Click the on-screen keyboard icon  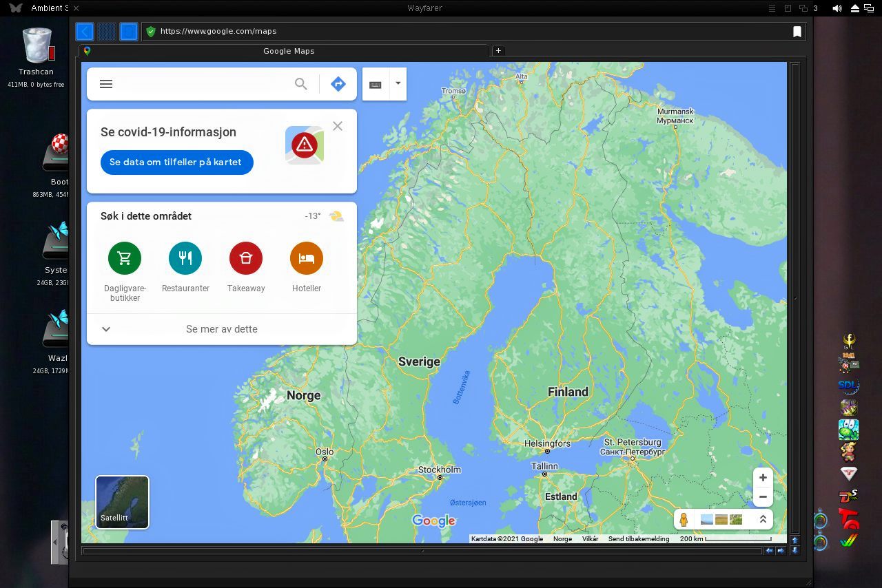(376, 85)
